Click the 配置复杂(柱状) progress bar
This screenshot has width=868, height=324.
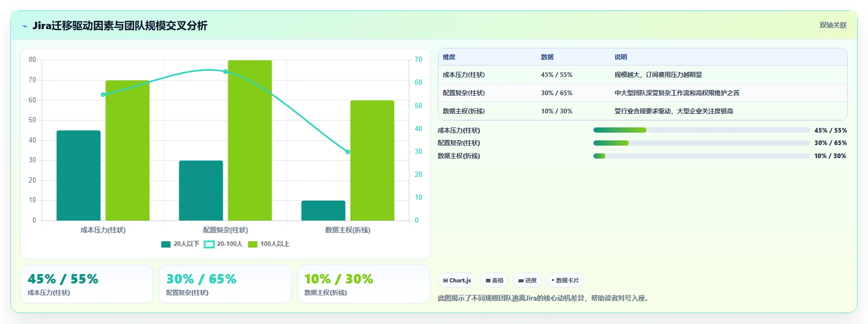tap(702, 143)
